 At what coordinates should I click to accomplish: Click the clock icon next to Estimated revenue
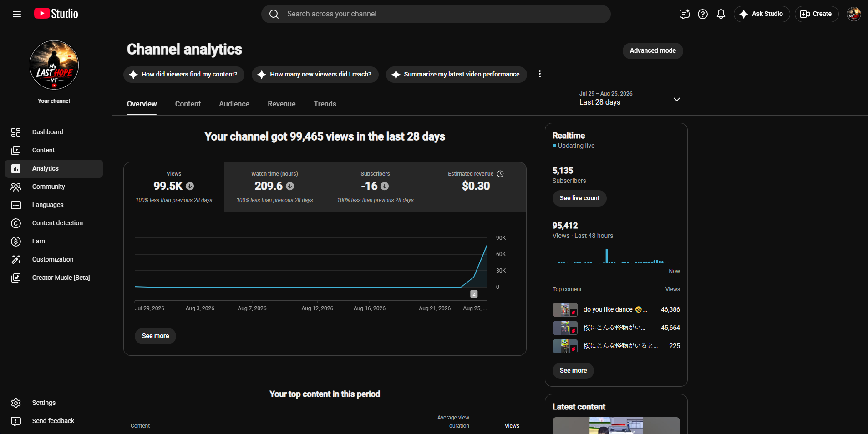[x=500, y=174]
